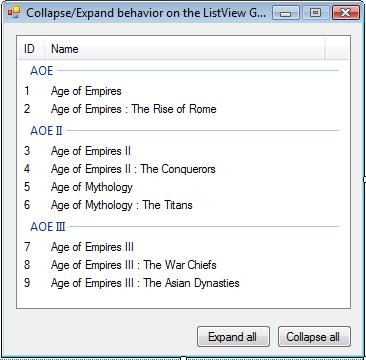The width and height of the screenshot is (366, 360).
Task: Click the Expand all button
Action: click(233, 337)
